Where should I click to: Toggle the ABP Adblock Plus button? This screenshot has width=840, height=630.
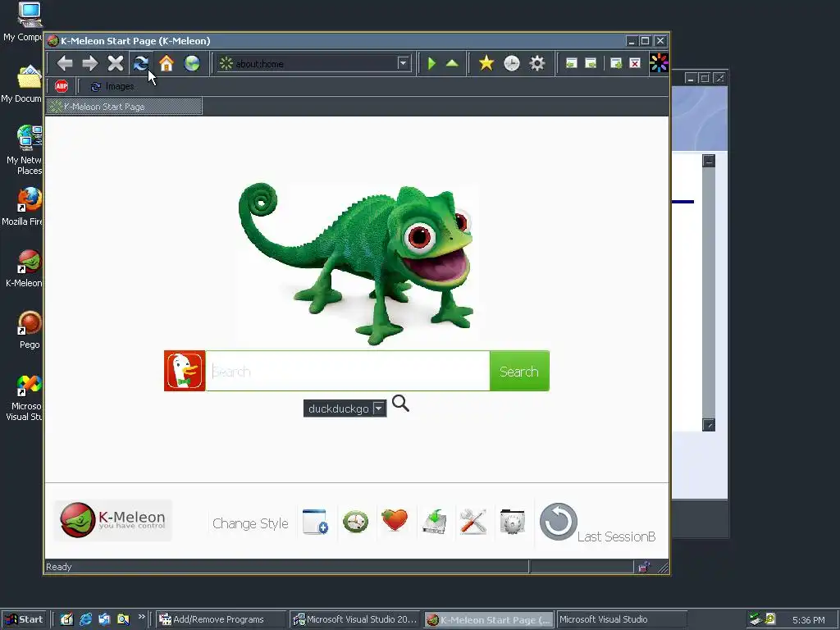tap(62, 86)
